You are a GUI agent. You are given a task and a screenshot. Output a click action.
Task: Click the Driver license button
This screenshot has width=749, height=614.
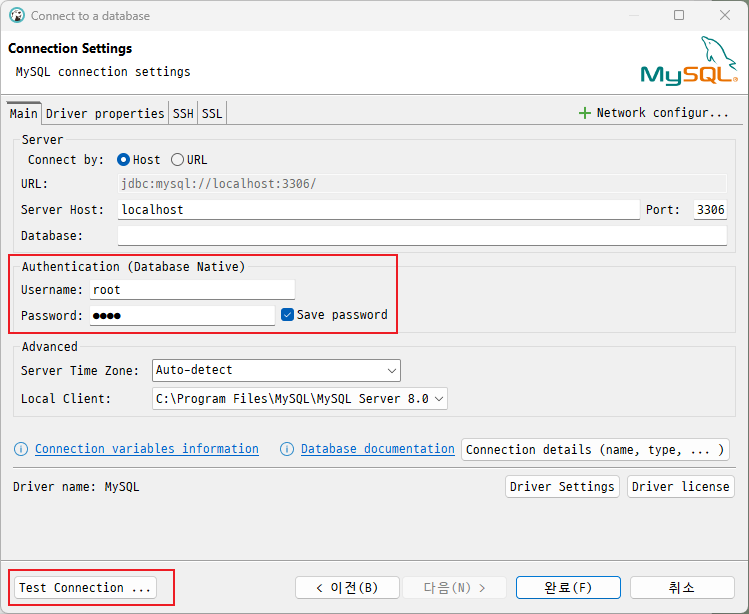coord(681,486)
